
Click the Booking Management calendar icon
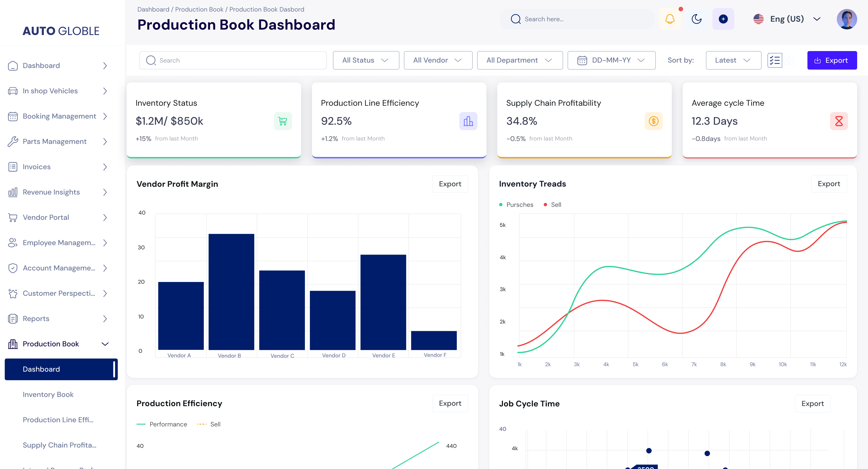(13, 117)
